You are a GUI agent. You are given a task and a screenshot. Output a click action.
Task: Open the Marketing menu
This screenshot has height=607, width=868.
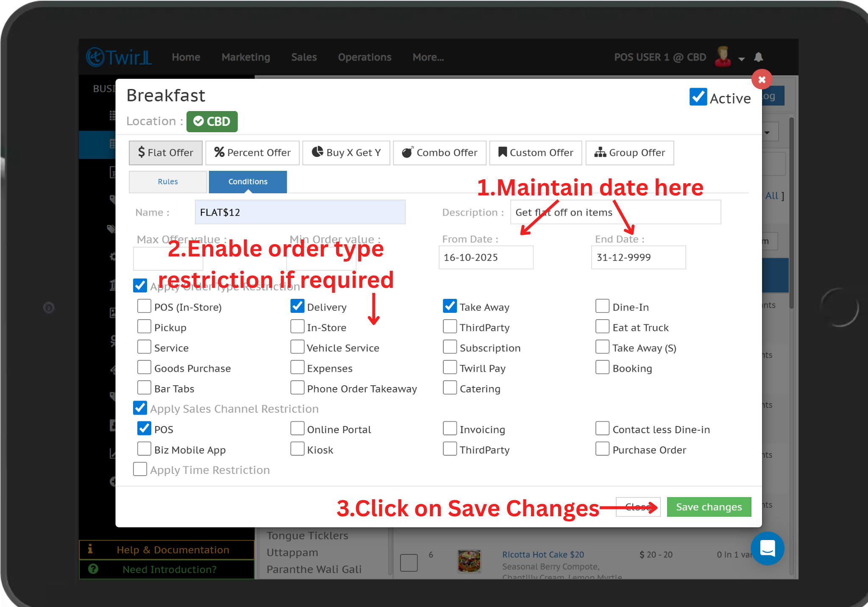tap(246, 57)
